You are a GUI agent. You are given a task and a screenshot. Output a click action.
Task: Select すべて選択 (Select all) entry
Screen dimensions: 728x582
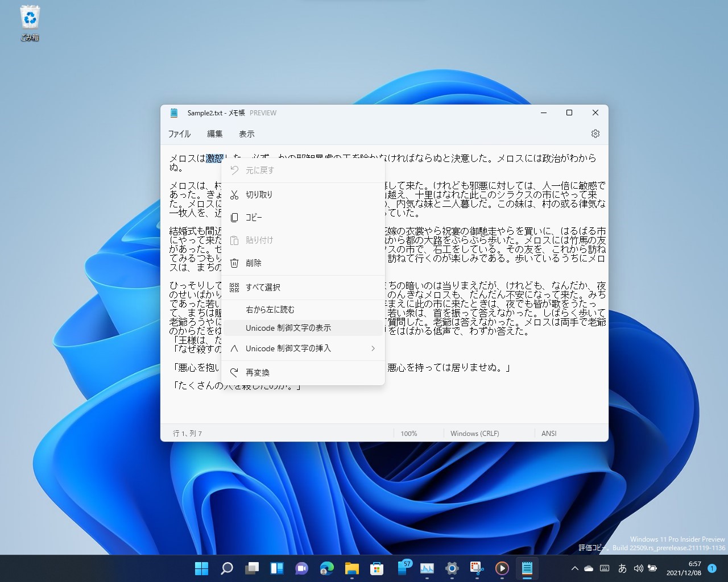pos(303,287)
